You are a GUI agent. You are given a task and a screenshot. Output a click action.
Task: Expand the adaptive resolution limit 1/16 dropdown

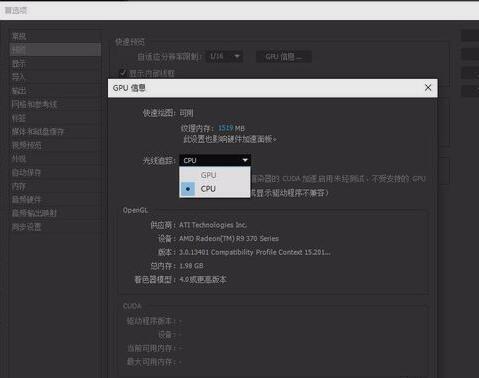[x=224, y=56]
